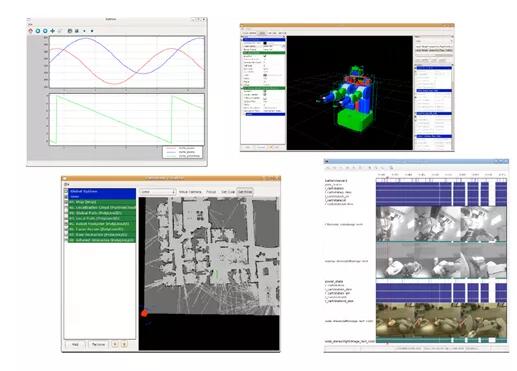Toggle the Local Path display checkbox
Screen dimensions: 517x371
click(66, 218)
